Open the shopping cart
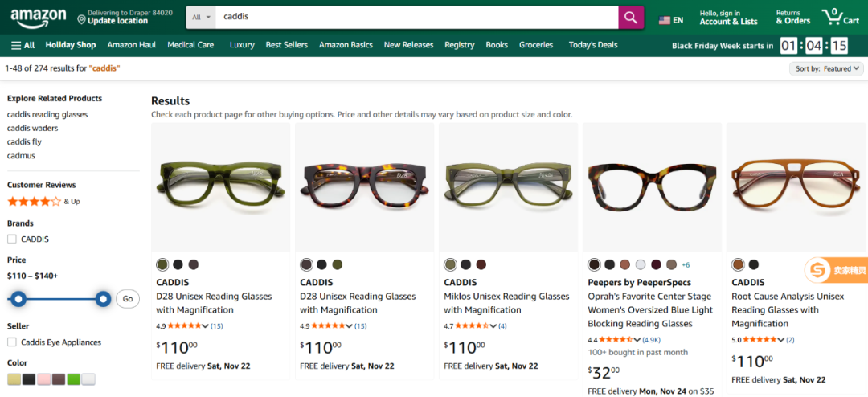Viewport: 868px width, 397px height. pos(841,17)
